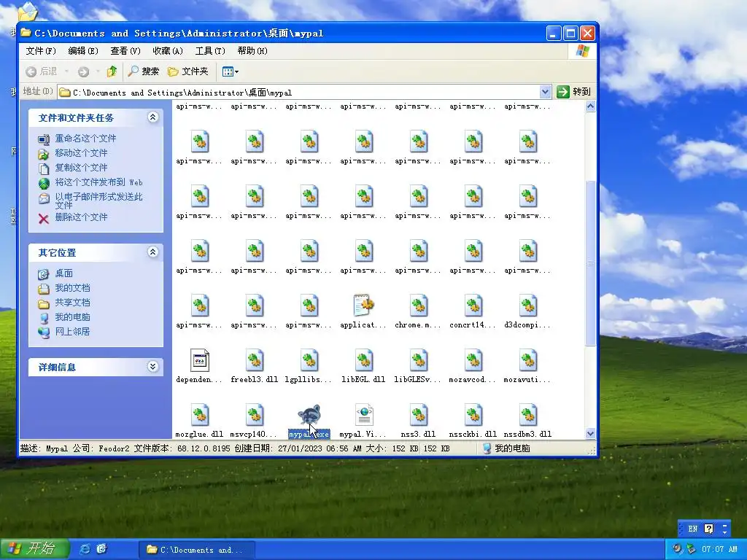Select the libGLESv file icon

[419, 360]
